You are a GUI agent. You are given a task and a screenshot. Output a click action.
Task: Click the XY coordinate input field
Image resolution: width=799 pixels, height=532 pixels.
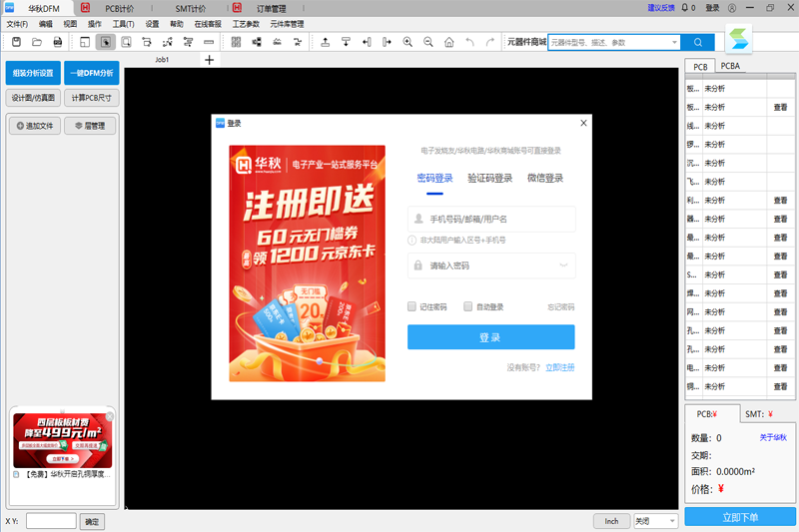coord(51,521)
